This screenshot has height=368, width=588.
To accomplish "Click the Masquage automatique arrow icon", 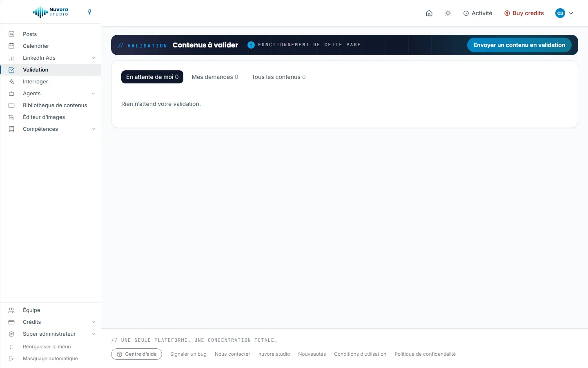I will (x=11, y=359).
